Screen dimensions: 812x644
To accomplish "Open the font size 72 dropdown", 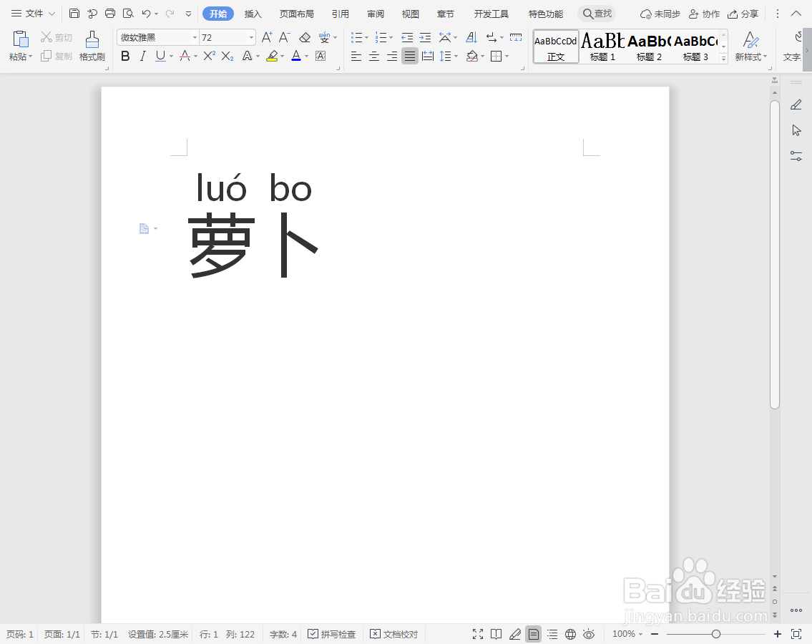I will [250, 36].
